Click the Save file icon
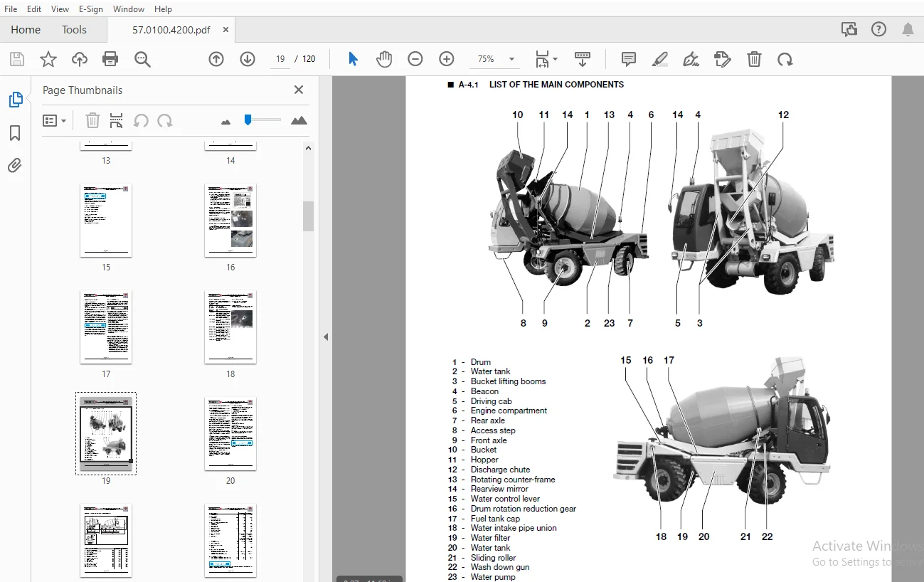Image resolution: width=924 pixels, height=582 pixels. coord(16,59)
